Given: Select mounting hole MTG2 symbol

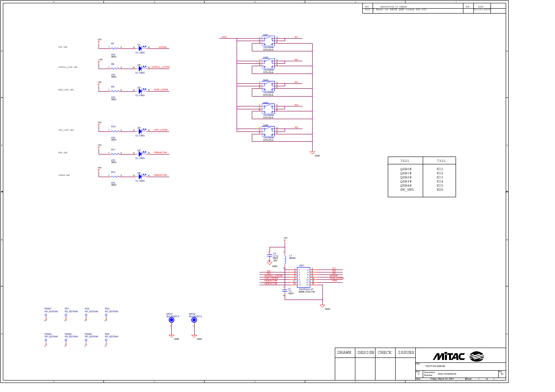Looking at the screenshot, I should (x=194, y=320).
